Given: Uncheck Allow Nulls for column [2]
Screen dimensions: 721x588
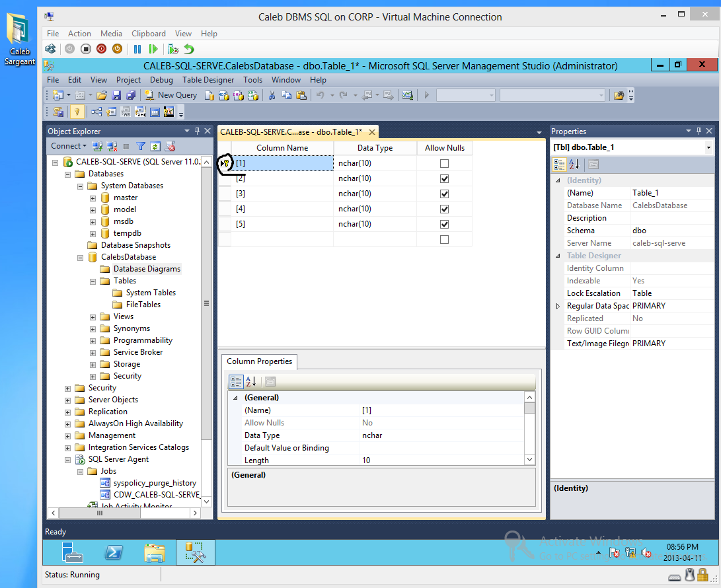Looking at the screenshot, I should tap(444, 178).
